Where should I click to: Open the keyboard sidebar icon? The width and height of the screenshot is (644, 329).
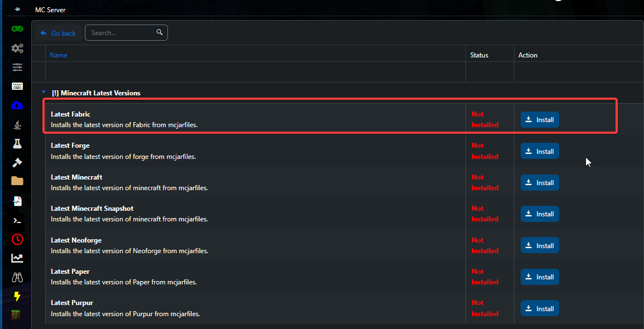(17, 86)
